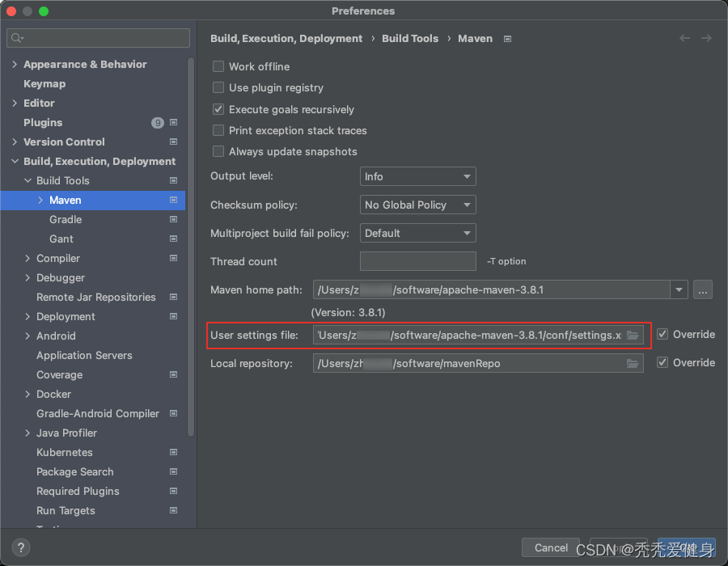The image size is (728, 566).
Task: Expand the Maven subtree arrow
Action: 40,200
